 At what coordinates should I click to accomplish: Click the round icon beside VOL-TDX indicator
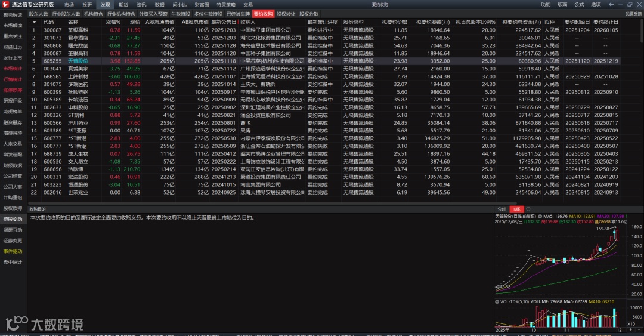point(497,301)
